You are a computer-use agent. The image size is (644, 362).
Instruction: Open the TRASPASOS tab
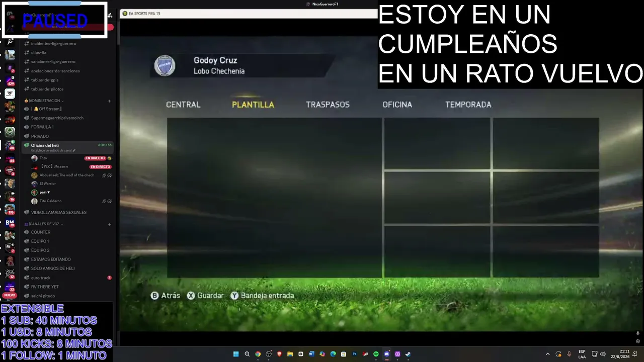pyautogui.click(x=328, y=105)
